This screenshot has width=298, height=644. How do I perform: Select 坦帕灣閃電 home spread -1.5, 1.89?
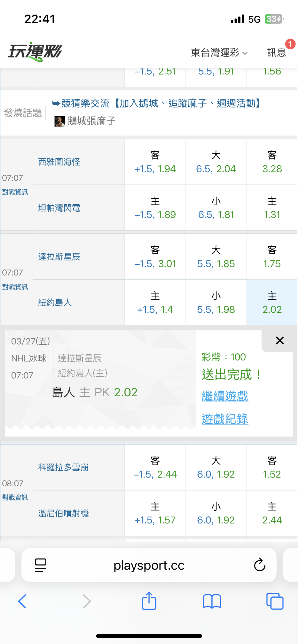coord(155,208)
